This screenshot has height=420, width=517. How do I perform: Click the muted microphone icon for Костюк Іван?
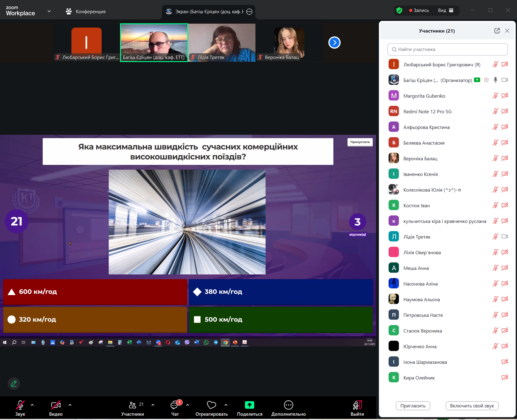pos(495,205)
